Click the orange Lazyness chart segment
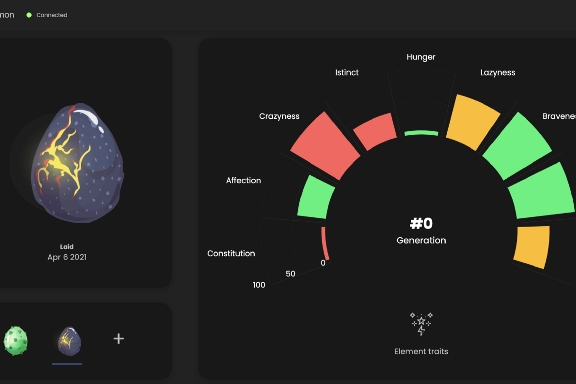The height and width of the screenshot is (384, 576). pyautogui.click(x=473, y=122)
